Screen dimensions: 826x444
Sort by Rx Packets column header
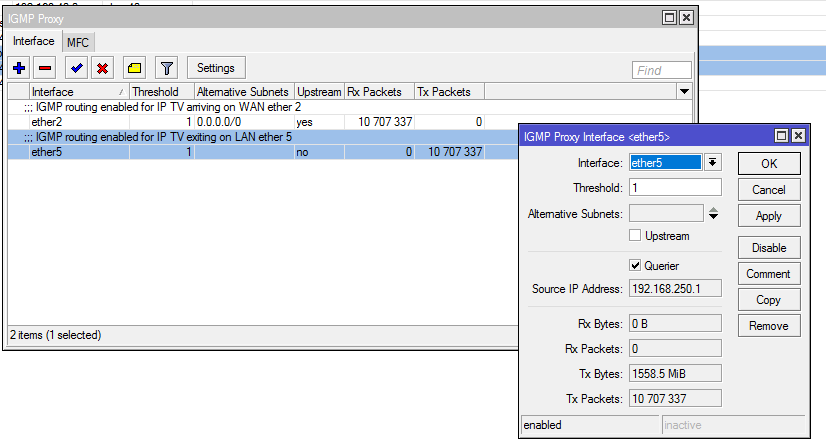[379, 91]
